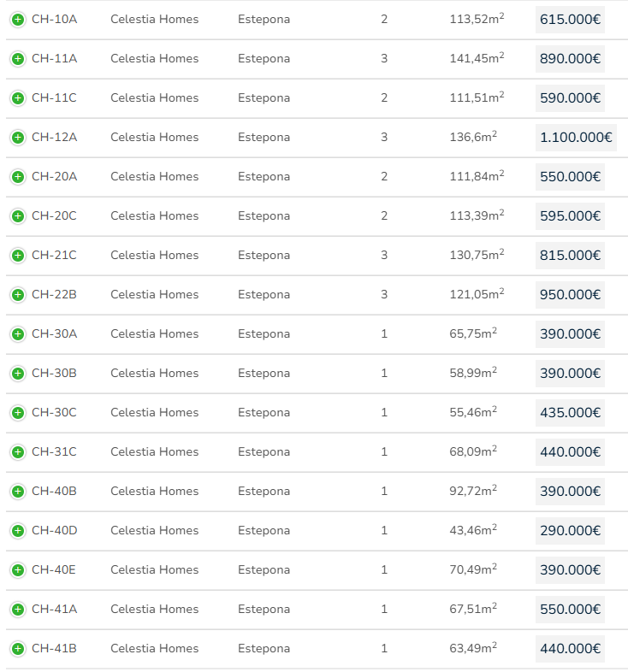Expand unit CH-22B with plus icon
Viewport: 628px width, 672px height.
coord(18,295)
